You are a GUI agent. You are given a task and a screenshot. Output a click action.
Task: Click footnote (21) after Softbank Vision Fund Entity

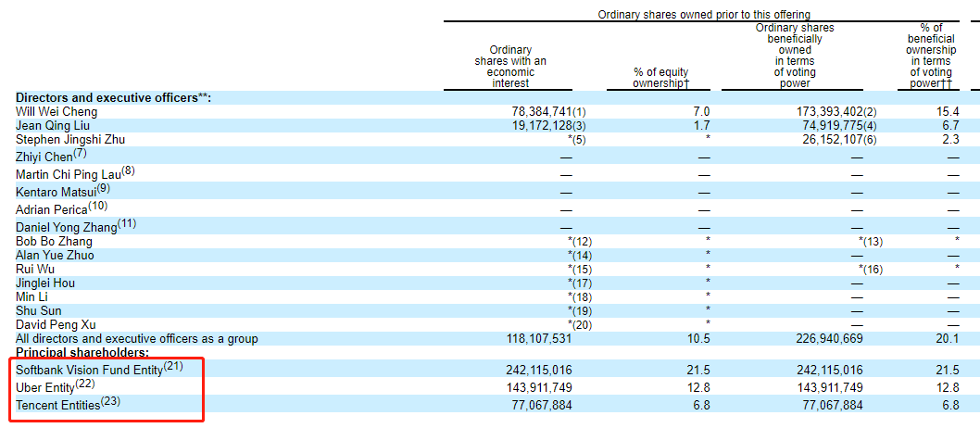174,367
